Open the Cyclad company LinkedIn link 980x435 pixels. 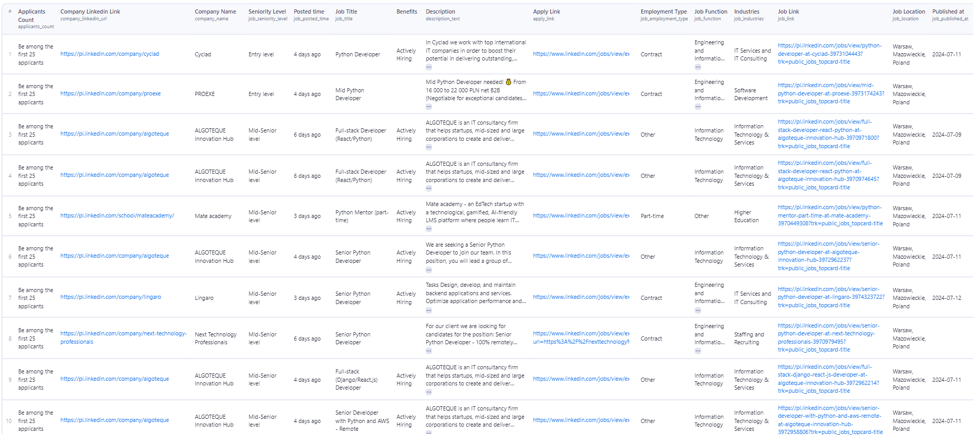click(x=109, y=54)
